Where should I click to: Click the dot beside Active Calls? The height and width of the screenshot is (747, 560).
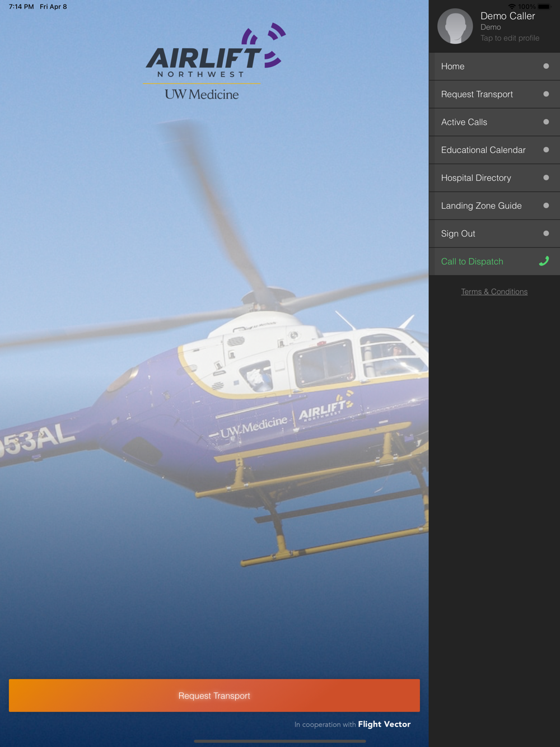coord(546,122)
